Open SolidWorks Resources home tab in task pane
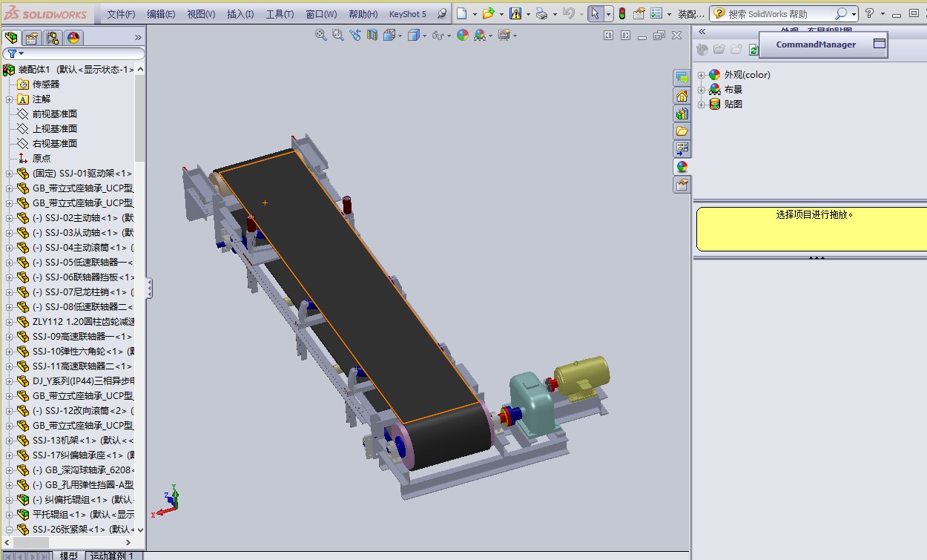927x560 pixels. click(x=682, y=96)
